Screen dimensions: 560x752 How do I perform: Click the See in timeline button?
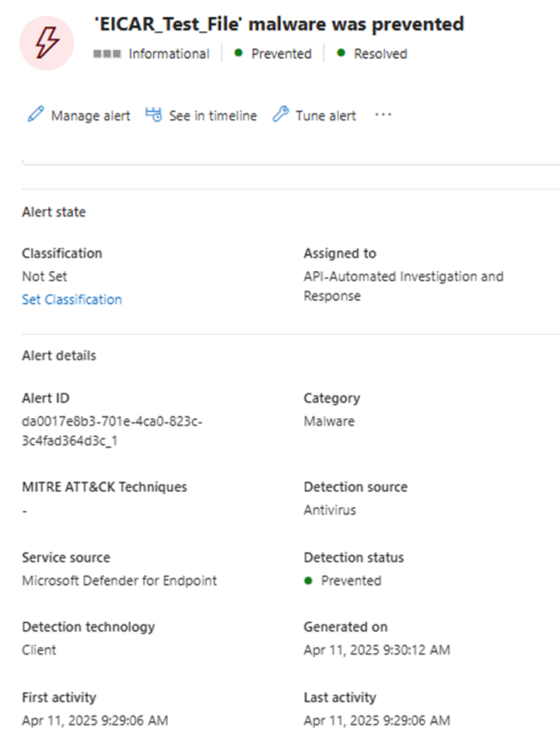pos(212,115)
